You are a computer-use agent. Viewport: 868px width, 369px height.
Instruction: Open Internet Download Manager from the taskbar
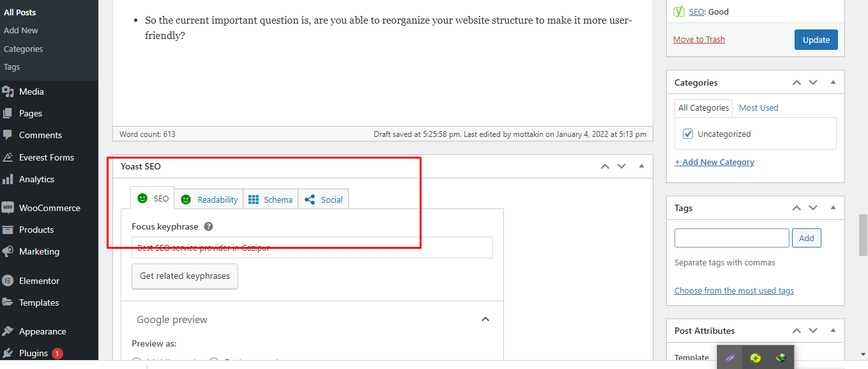click(780, 357)
